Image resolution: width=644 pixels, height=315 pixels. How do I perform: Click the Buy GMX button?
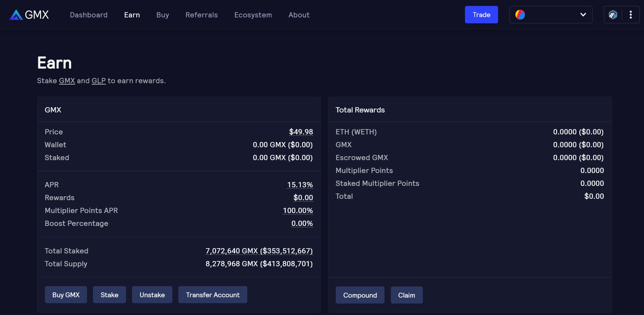point(66,295)
